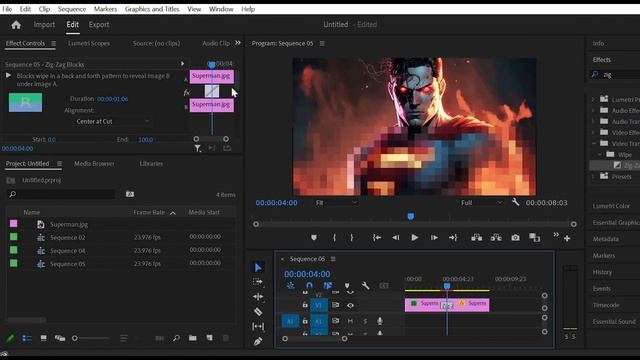This screenshot has height=360, width=640.
Task: Expand transition description play triangle
Action: [x=8, y=76]
